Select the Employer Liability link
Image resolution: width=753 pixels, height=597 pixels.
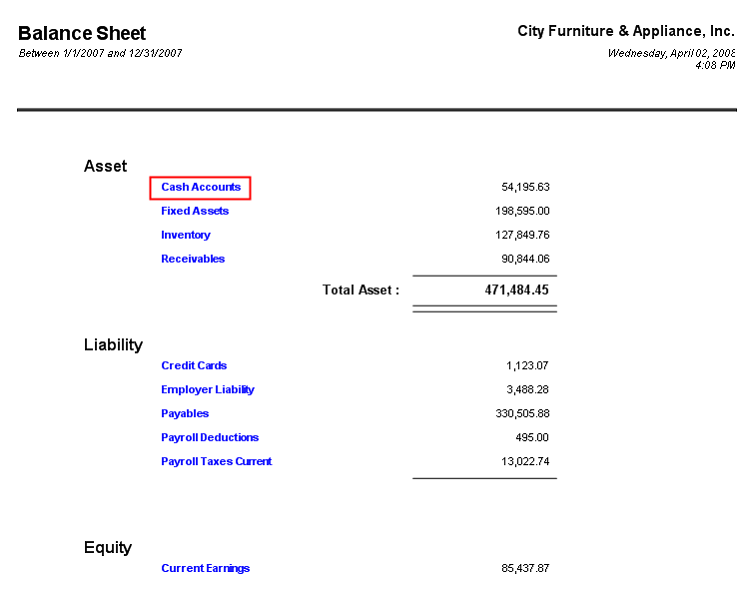coord(208,390)
